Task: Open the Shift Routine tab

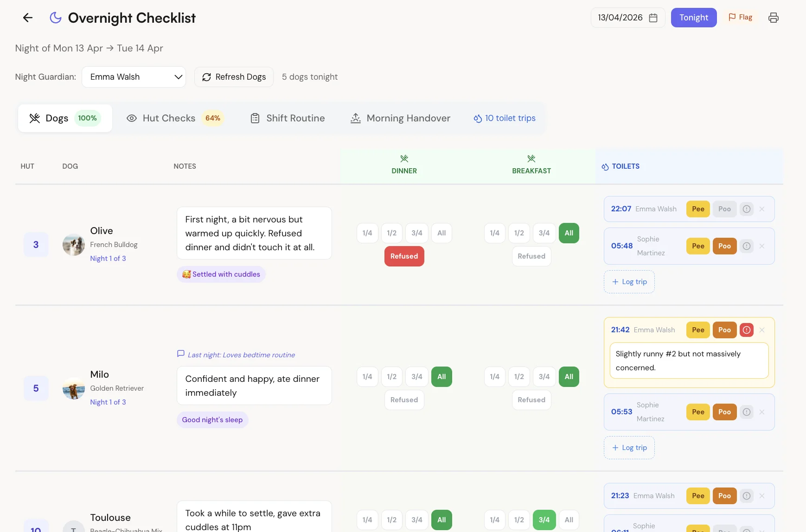Action: (x=288, y=118)
